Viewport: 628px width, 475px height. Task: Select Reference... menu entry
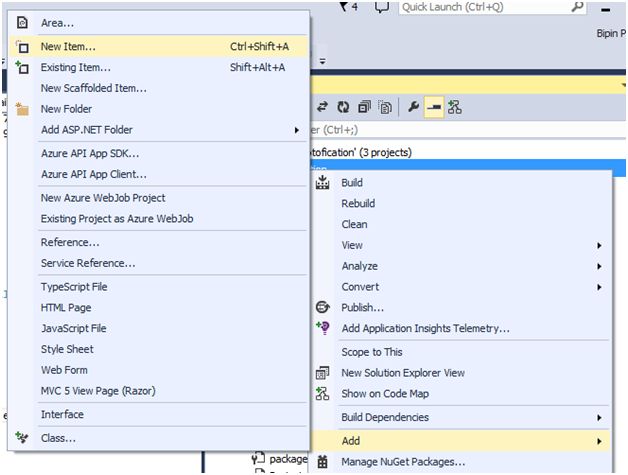[159, 242]
